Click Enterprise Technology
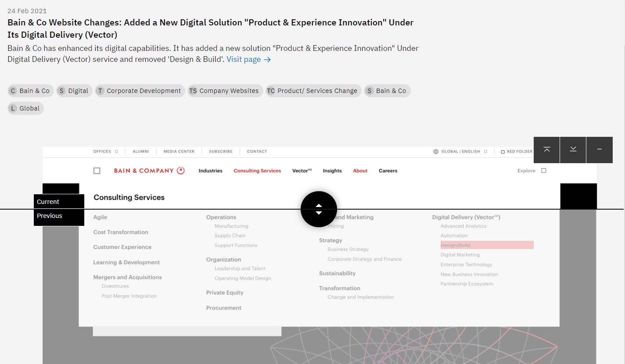 (x=467, y=264)
